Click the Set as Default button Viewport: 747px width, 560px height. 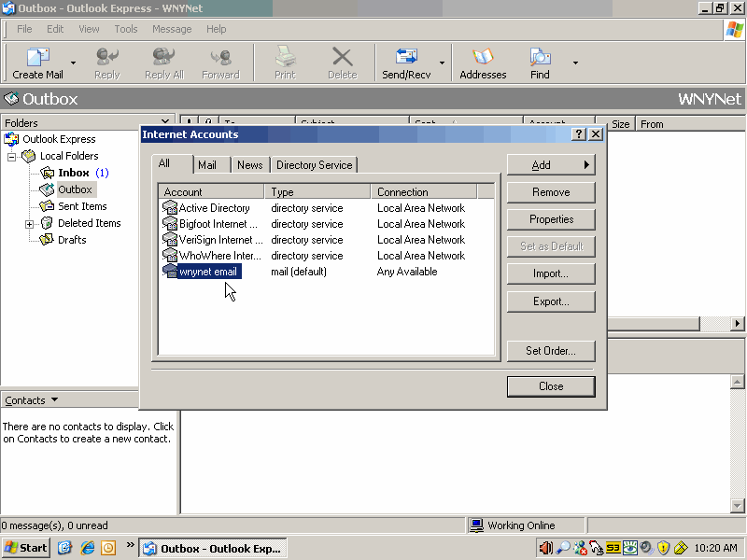click(x=551, y=246)
